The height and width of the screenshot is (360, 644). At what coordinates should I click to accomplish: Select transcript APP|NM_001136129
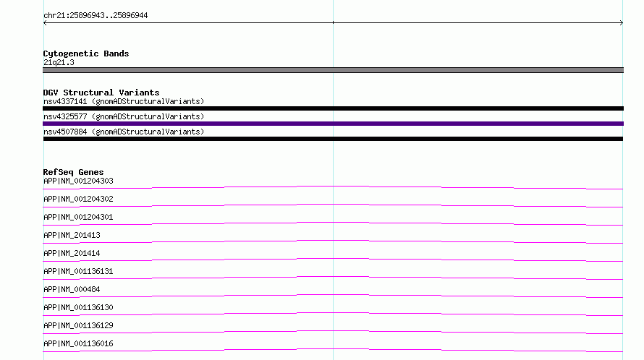click(x=78, y=325)
